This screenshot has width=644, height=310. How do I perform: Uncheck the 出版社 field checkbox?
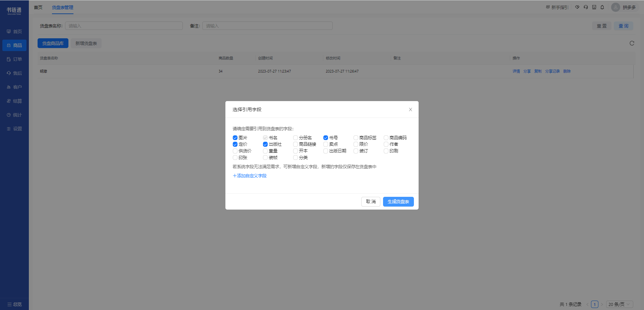point(265,144)
